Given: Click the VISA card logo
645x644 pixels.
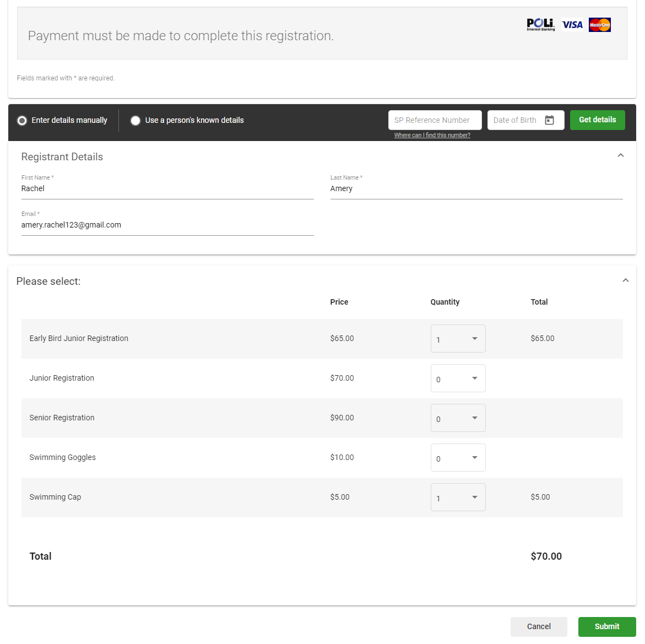Looking at the screenshot, I should click(572, 25).
